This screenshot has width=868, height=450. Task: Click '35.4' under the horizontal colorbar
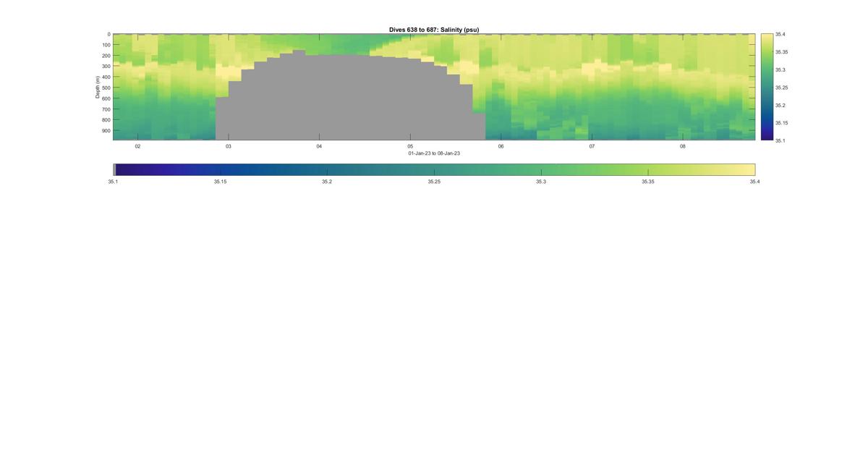pos(755,182)
